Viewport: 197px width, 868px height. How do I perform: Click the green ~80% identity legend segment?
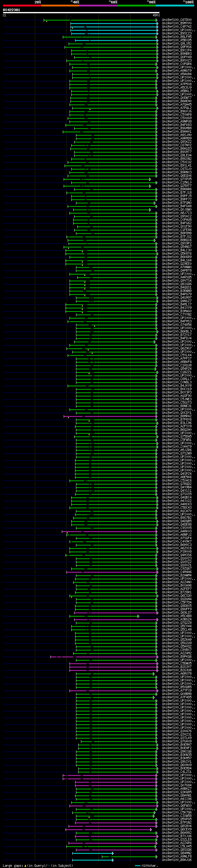coord(137,6)
